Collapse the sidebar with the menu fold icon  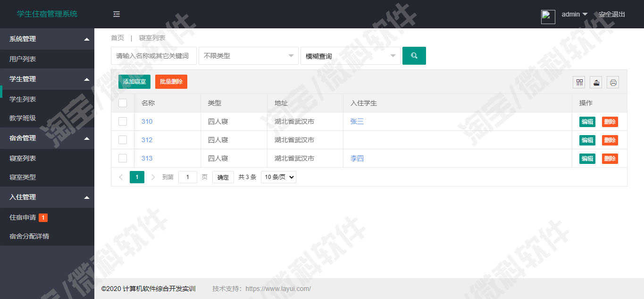click(117, 14)
